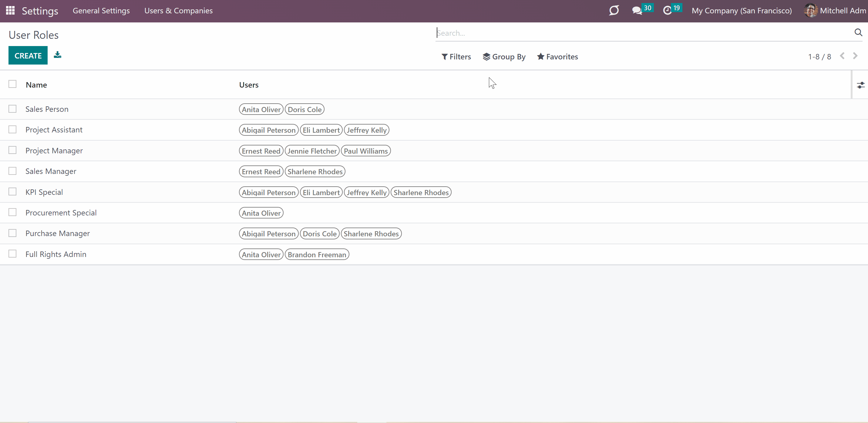Click Anita Oliver tag in Procurement Special row
Image resolution: width=868 pixels, height=423 pixels.
261,213
